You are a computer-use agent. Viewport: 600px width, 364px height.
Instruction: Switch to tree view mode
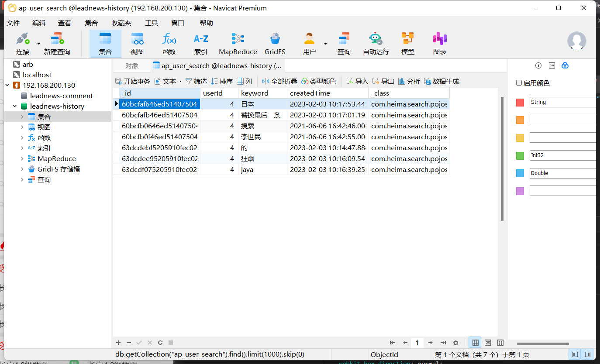[x=488, y=343]
